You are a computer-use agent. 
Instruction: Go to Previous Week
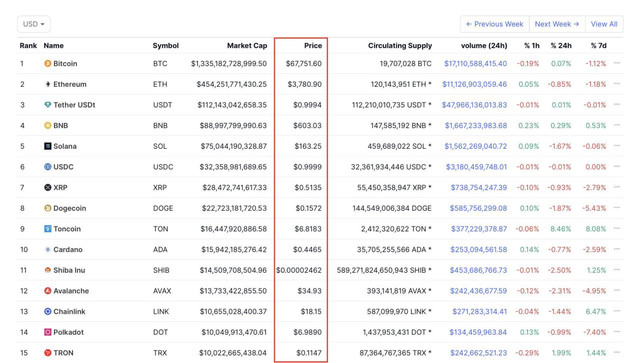[x=495, y=24]
